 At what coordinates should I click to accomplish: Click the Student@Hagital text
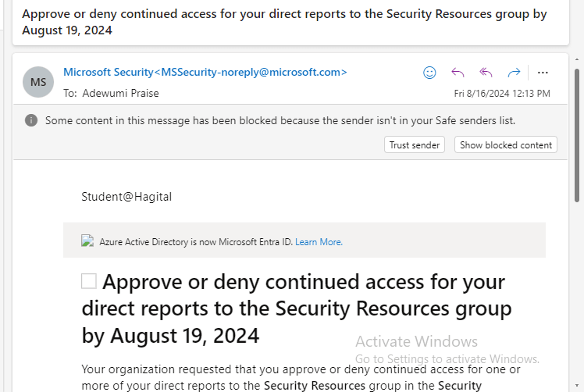coord(126,197)
